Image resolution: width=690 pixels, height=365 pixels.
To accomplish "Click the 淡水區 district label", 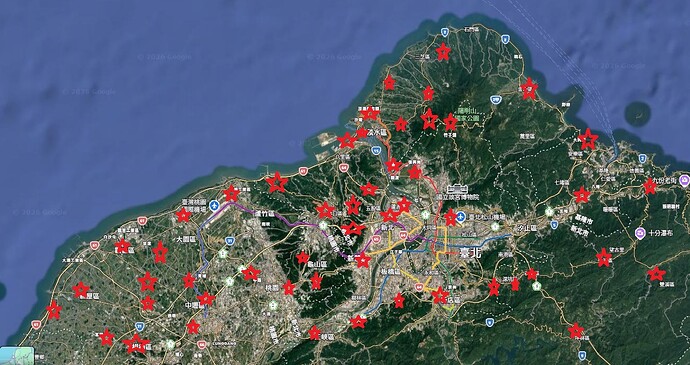I will pos(377,132).
